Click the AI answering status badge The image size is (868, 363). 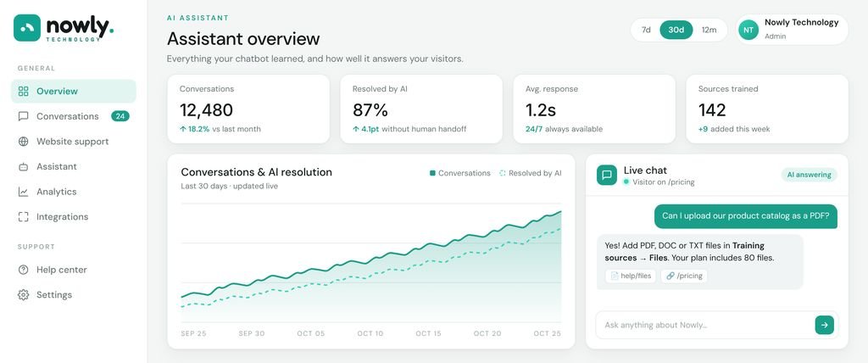pyautogui.click(x=809, y=175)
